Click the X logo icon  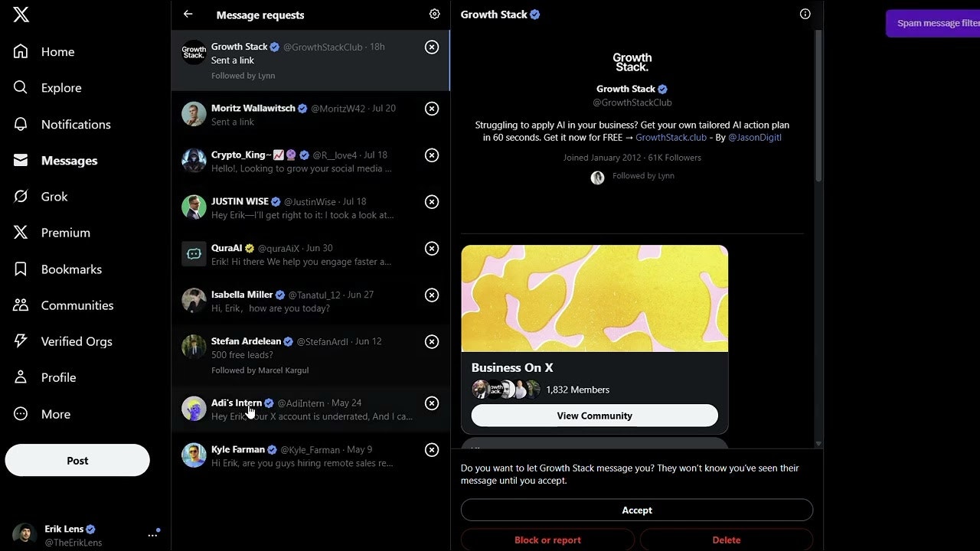pos(21,14)
